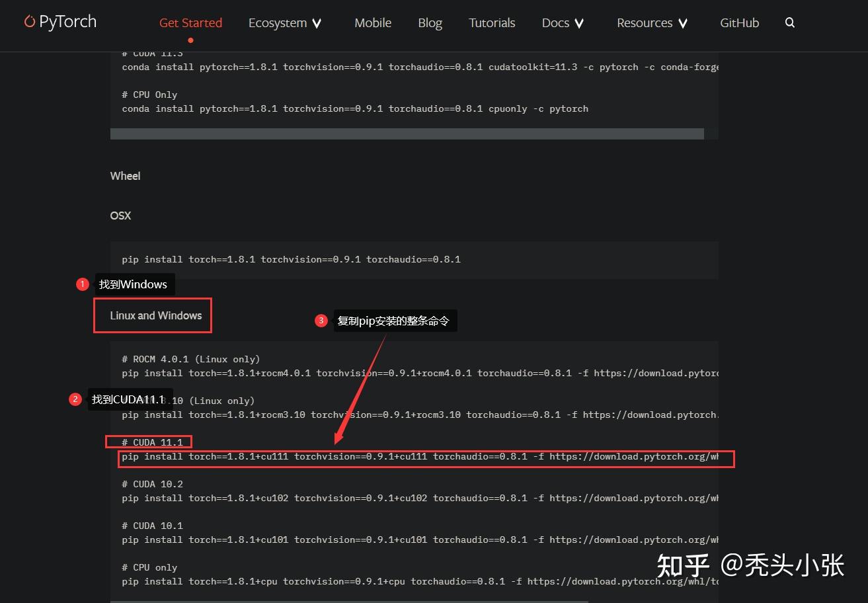Open the GitHub nav link

pyautogui.click(x=739, y=22)
